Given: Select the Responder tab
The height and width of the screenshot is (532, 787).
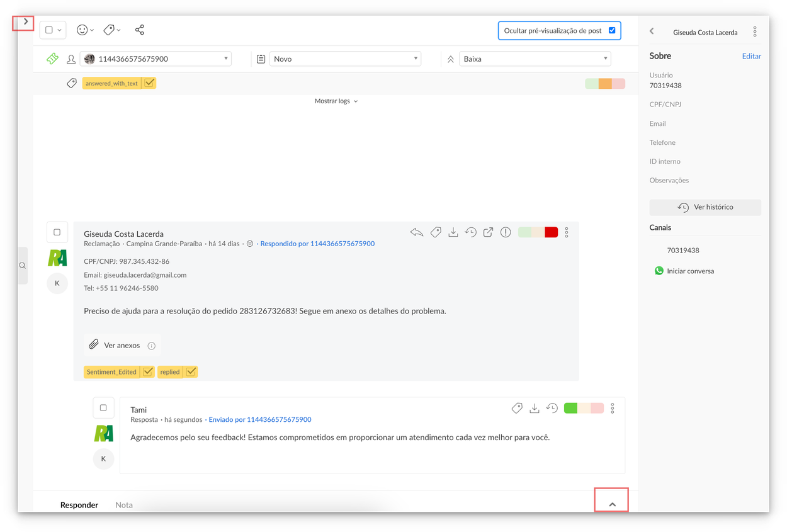Looking at the screenshot, I should 79,505.
